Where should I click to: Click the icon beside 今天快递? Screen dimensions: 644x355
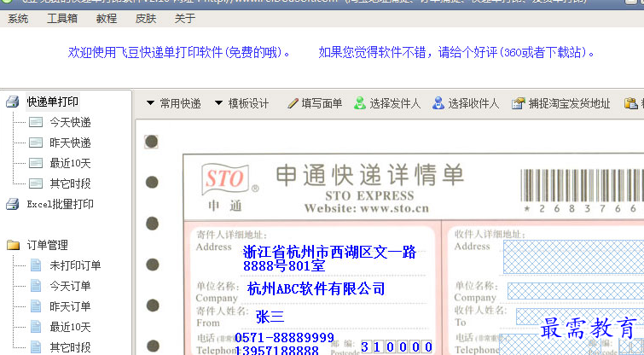click(x=36, y=122)
